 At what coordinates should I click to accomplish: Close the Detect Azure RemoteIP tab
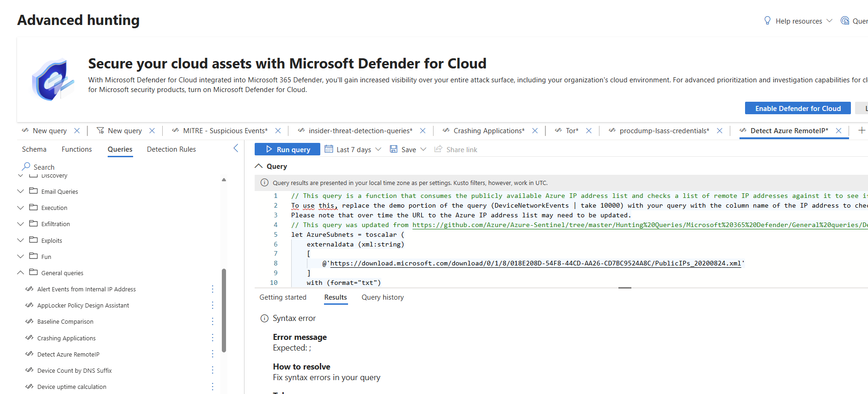[x=838, y=131]
